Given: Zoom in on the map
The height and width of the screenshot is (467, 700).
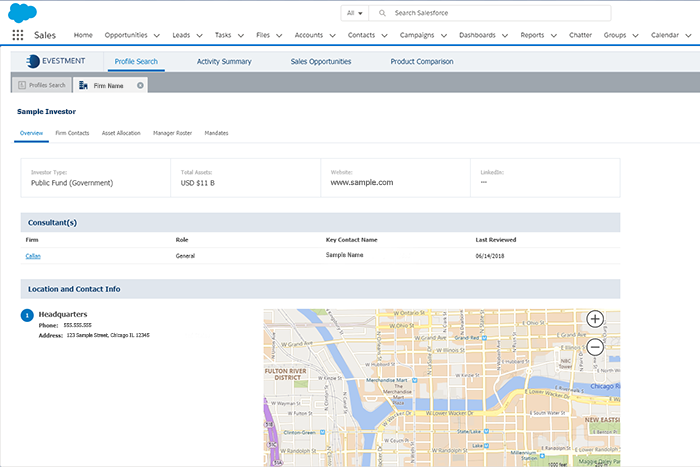Looking at the screenshot, I should tap(594, 319).
